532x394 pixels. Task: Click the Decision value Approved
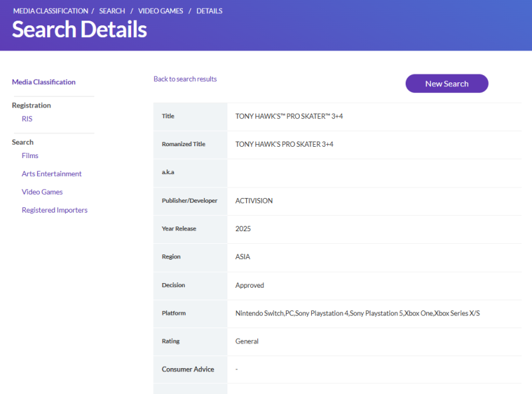[249, 285]
